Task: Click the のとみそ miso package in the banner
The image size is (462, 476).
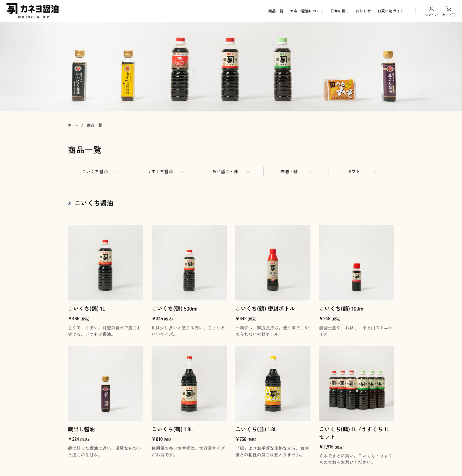Action: click(340, 90)
